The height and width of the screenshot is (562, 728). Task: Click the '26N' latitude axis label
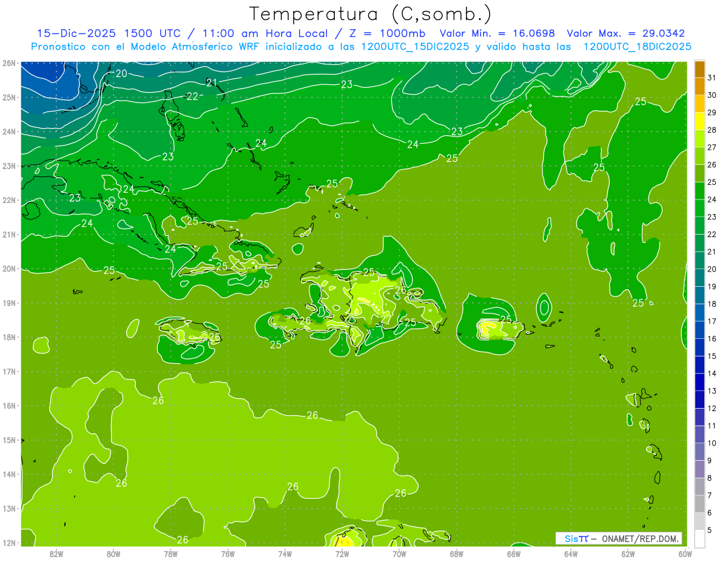[x=9, y=63]
